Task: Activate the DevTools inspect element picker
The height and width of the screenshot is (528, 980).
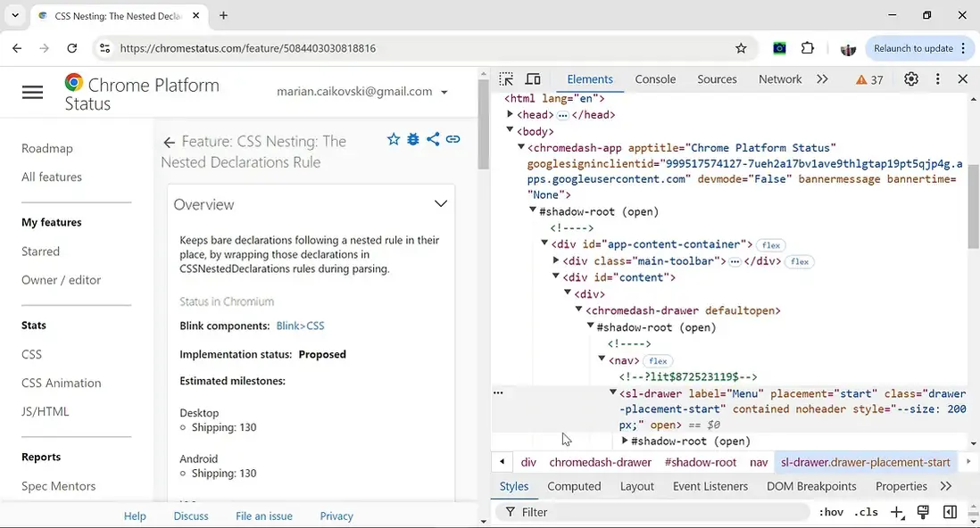Action: coord(506,79)
